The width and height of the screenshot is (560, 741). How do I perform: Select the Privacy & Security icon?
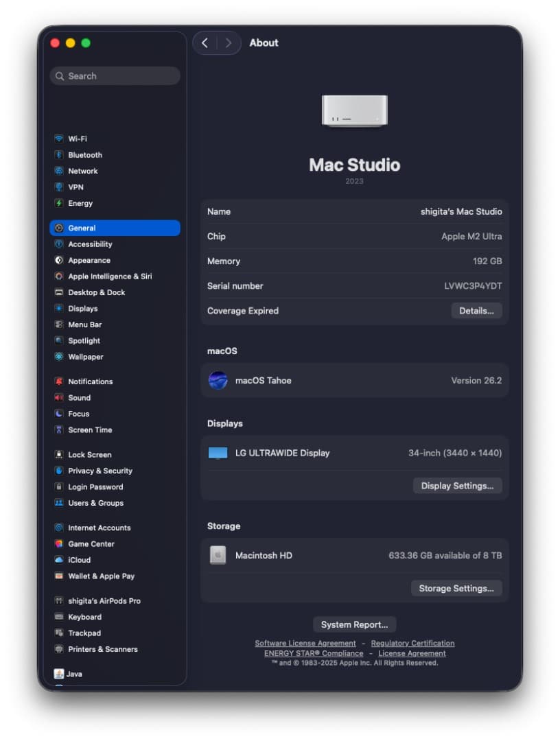click(59, 471)
